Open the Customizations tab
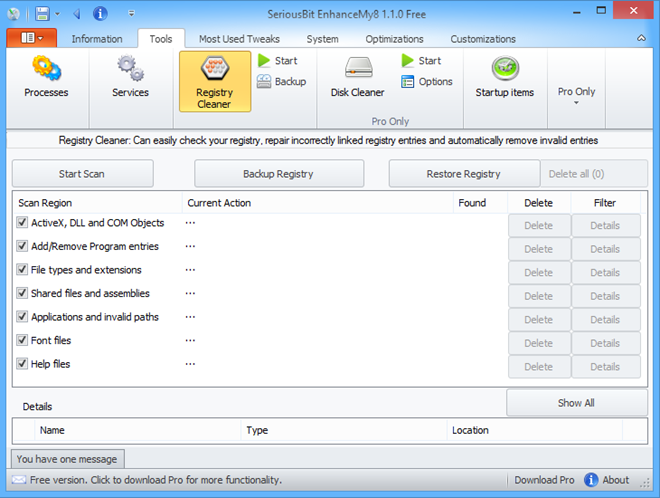 pos(483,39)
